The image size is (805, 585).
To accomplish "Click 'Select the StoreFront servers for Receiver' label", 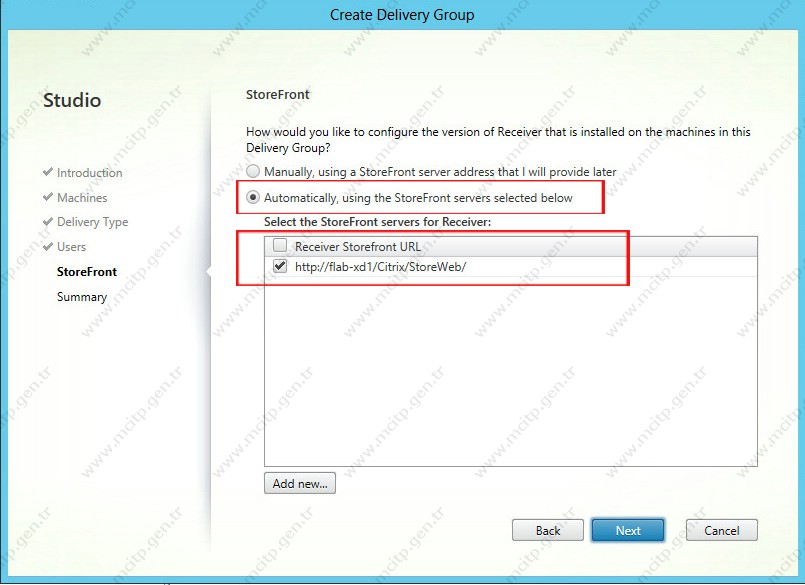I will click(x=377, y=222).
